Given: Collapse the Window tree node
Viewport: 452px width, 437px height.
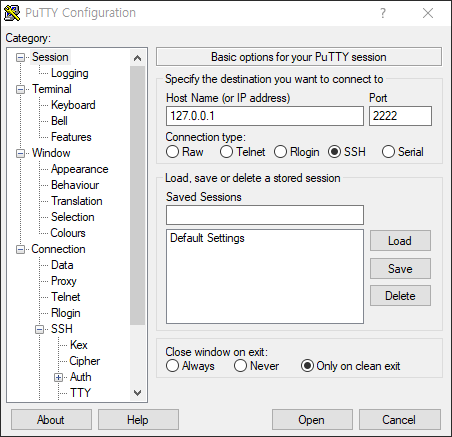Looking at the screenshot, I should [x=21, y=154].
